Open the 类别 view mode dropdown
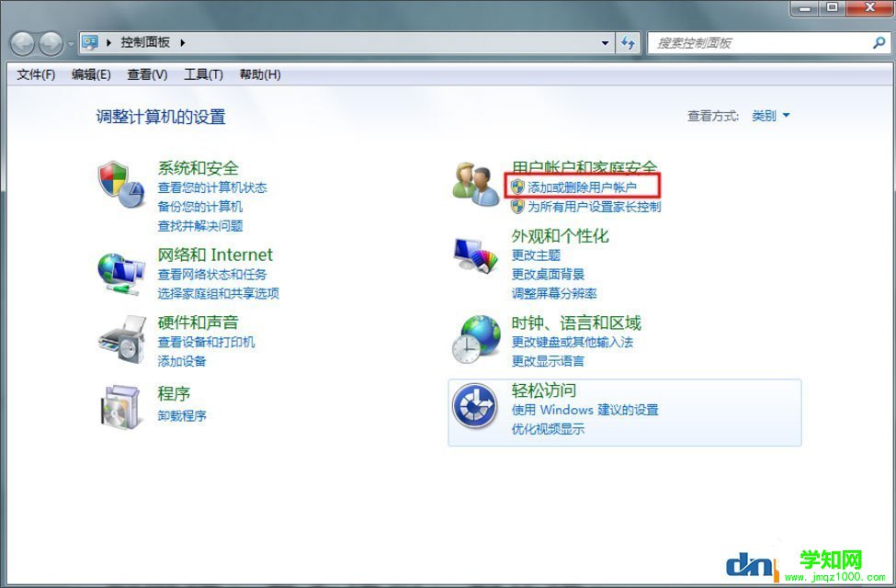The width and height of the screenshot is (896, 588). pos(770,116)
